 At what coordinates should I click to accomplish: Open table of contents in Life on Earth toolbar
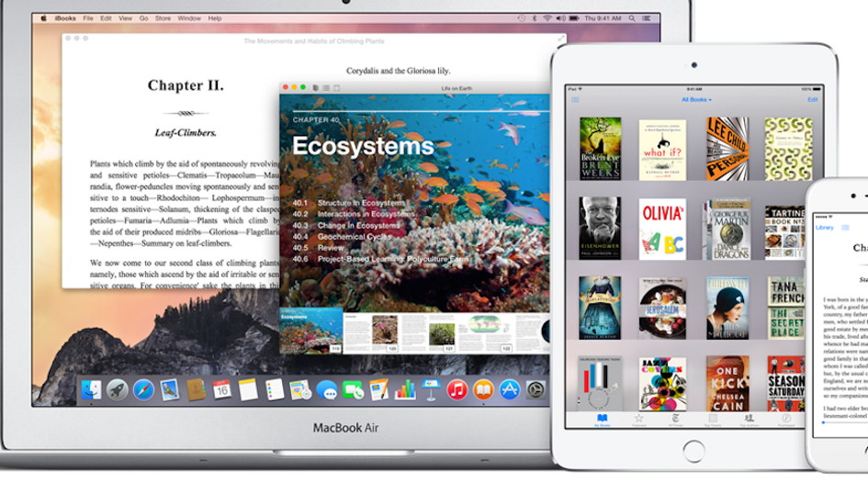tap(326, 88)
